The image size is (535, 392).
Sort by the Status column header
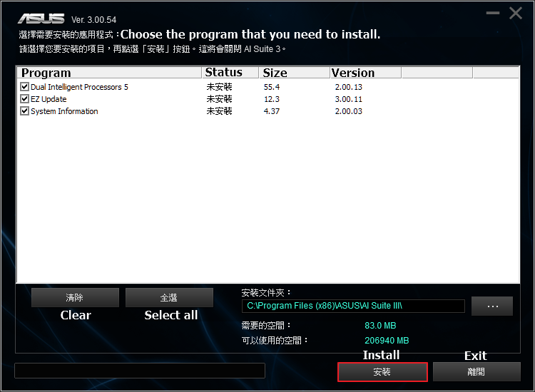click(x=230, y=73)
